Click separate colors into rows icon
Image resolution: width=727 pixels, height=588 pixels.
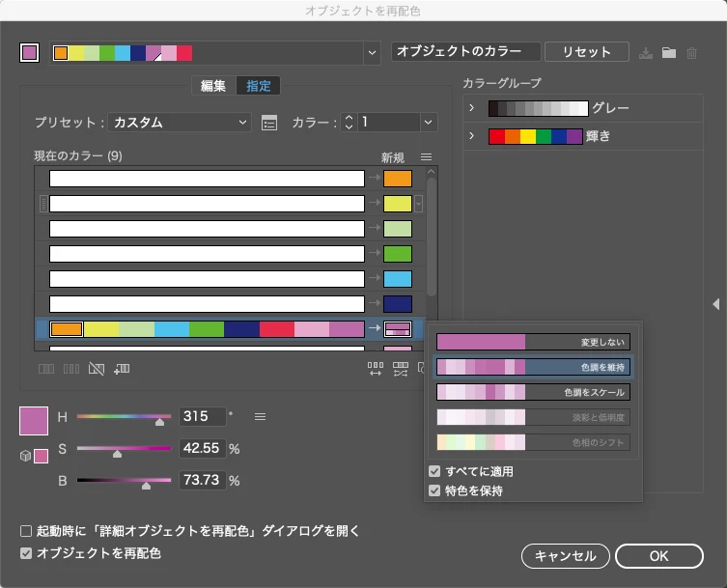pos(70,369)
